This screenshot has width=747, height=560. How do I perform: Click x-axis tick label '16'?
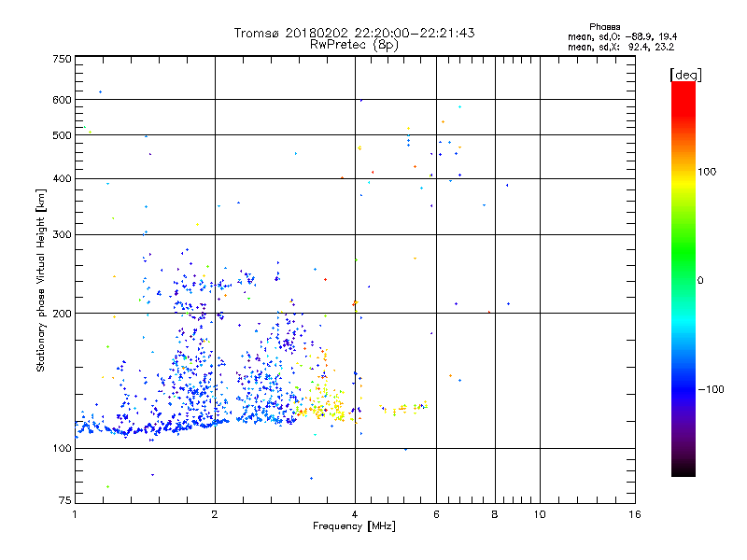pyautogui.click(x=635, y=514)
